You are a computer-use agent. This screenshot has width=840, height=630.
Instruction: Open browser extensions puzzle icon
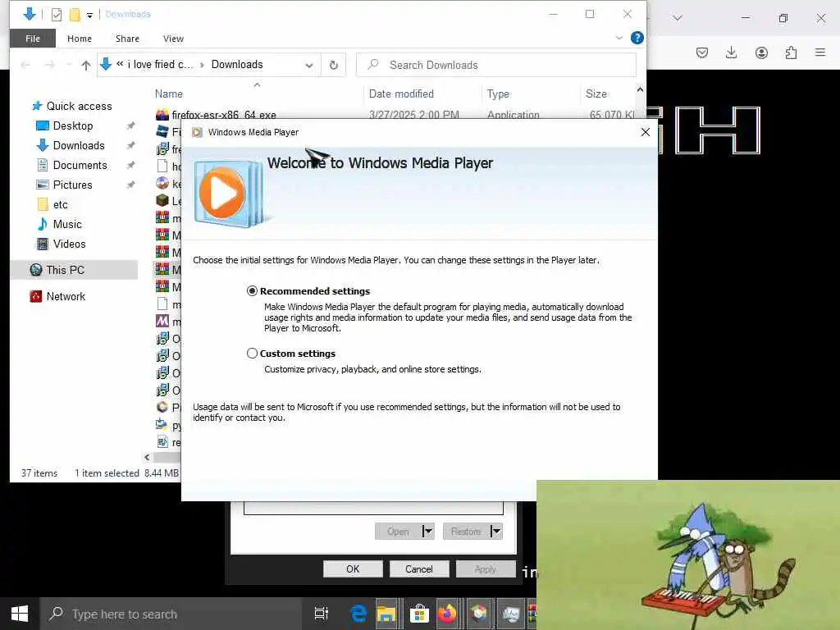(x=791, y=52)
